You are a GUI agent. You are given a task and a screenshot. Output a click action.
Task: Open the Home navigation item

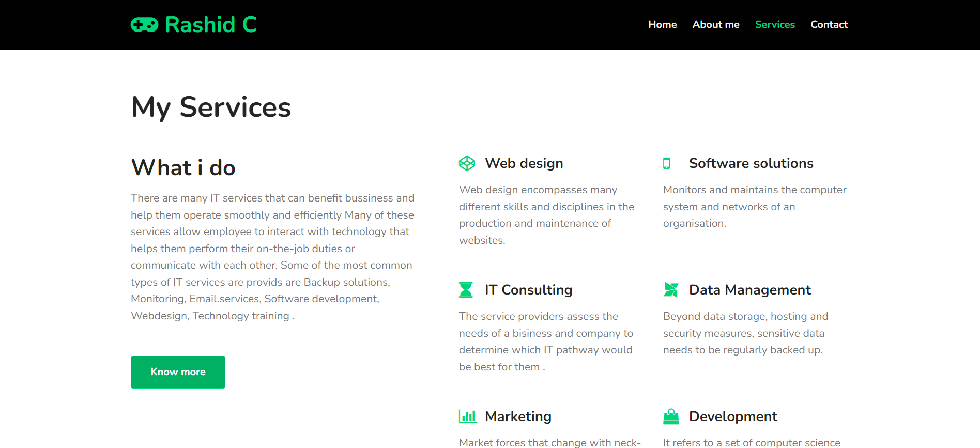[662, 24]
